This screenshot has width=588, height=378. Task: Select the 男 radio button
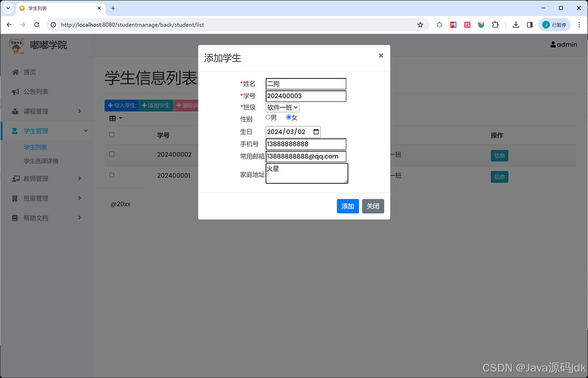(x=268, y=117)
